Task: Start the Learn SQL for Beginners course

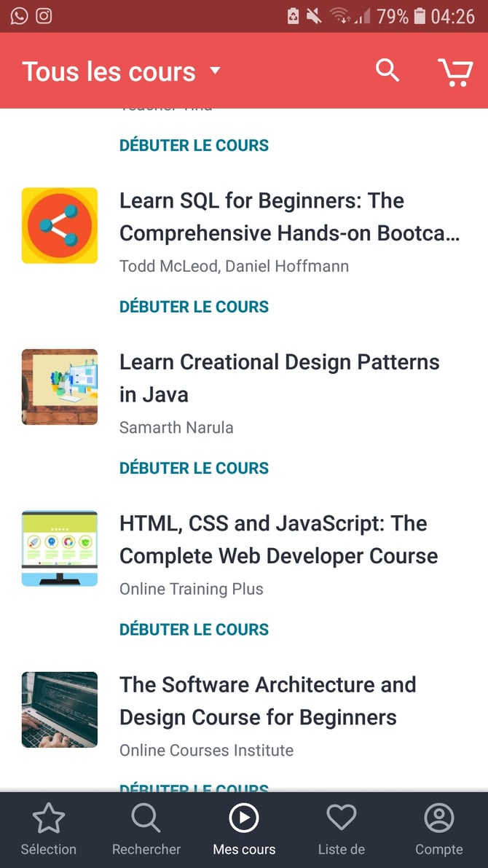Action: click(194, 307)
